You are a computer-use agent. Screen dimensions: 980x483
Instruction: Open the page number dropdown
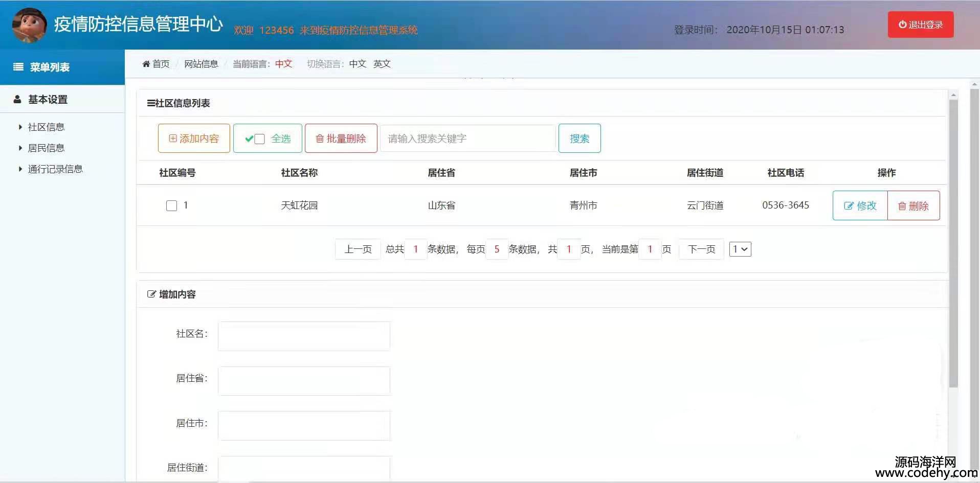(740, 249)
